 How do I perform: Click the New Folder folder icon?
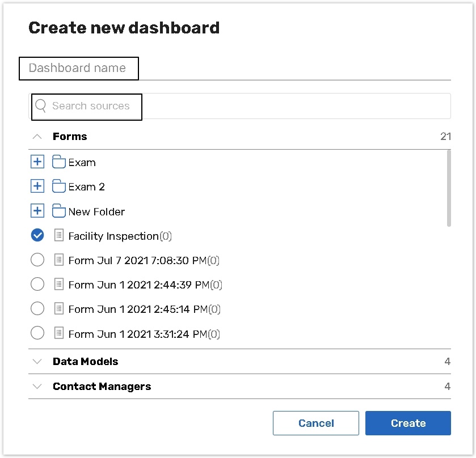click(x=58, y=211)
